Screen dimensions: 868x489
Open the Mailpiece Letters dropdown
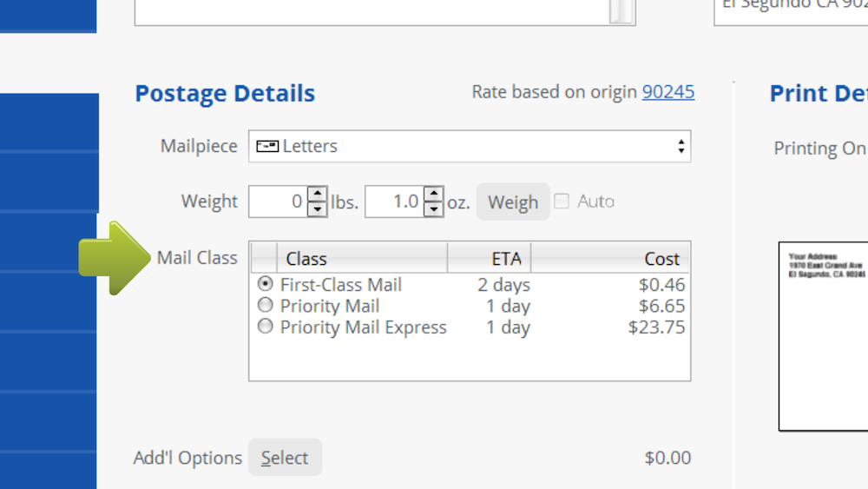point(470,146)
